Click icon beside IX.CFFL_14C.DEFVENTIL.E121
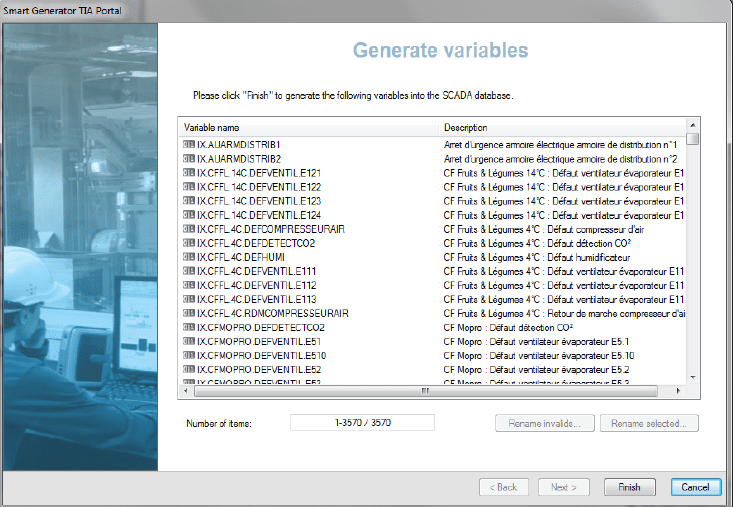The image size is (734, 507). [189, 173]
